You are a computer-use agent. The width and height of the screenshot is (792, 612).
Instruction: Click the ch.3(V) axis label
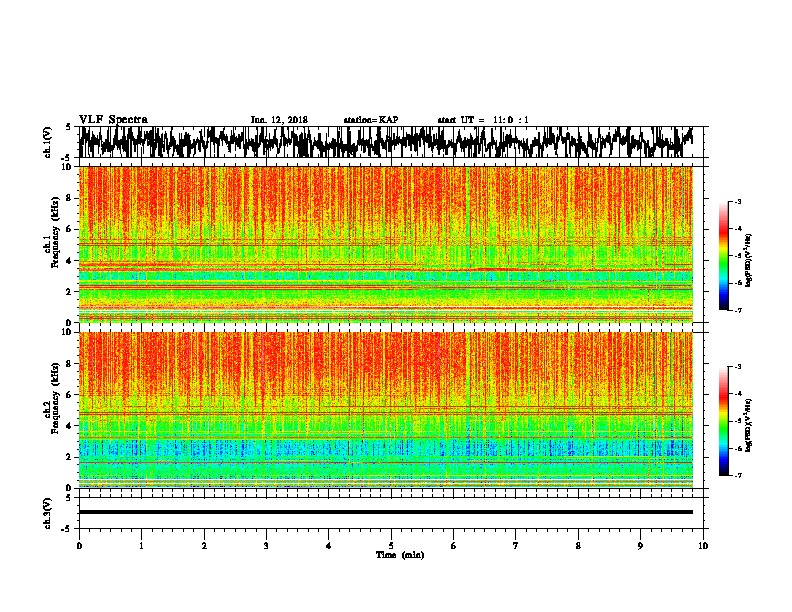[48, 513]
